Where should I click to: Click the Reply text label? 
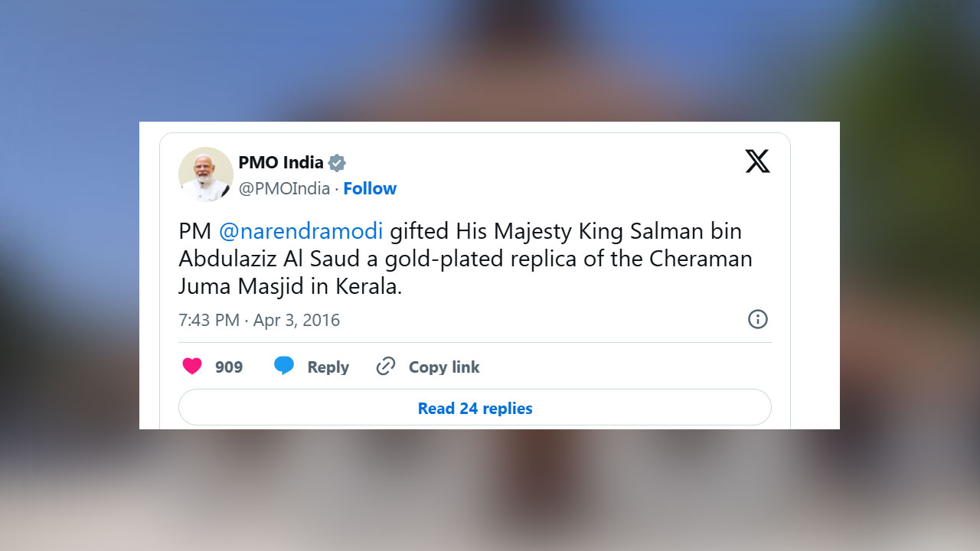click(328, 367)
